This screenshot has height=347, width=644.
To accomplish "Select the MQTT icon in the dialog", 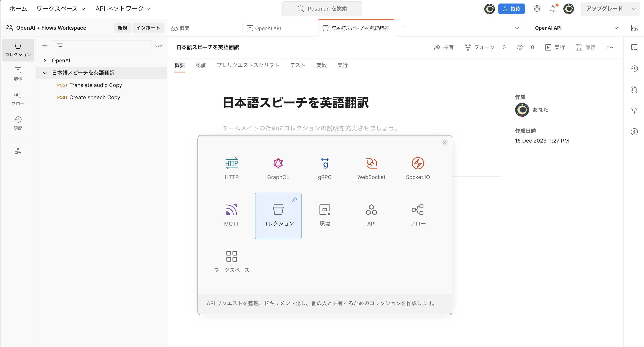I will (232, 210).
